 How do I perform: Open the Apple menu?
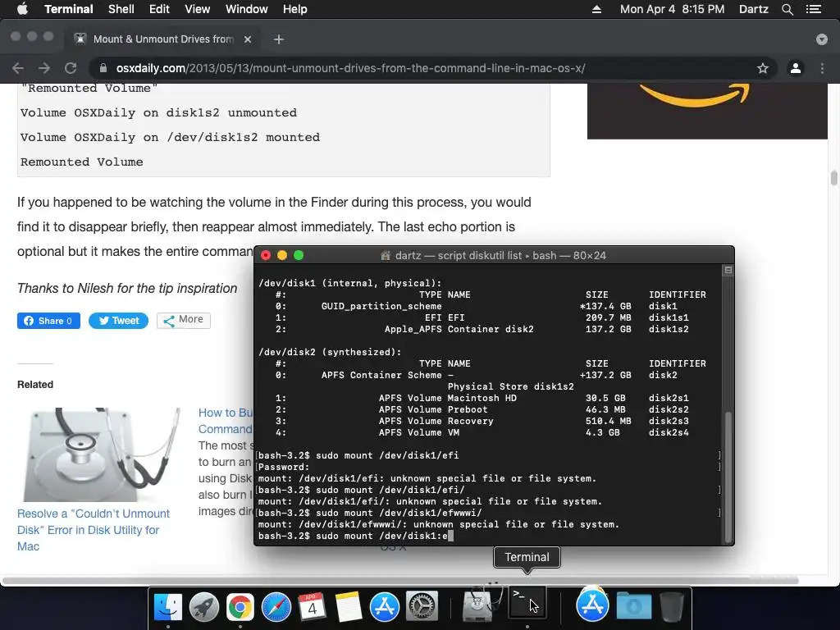click(22, 9)
